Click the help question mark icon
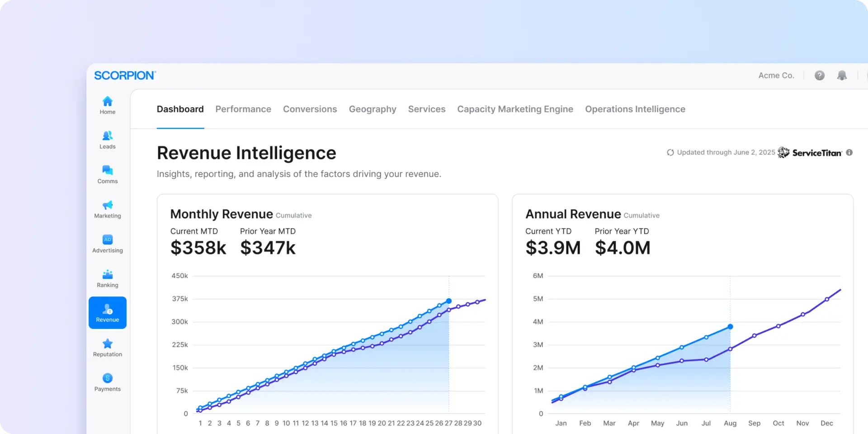The width and height of the screenshot is (868, 434). coord(819,75)
